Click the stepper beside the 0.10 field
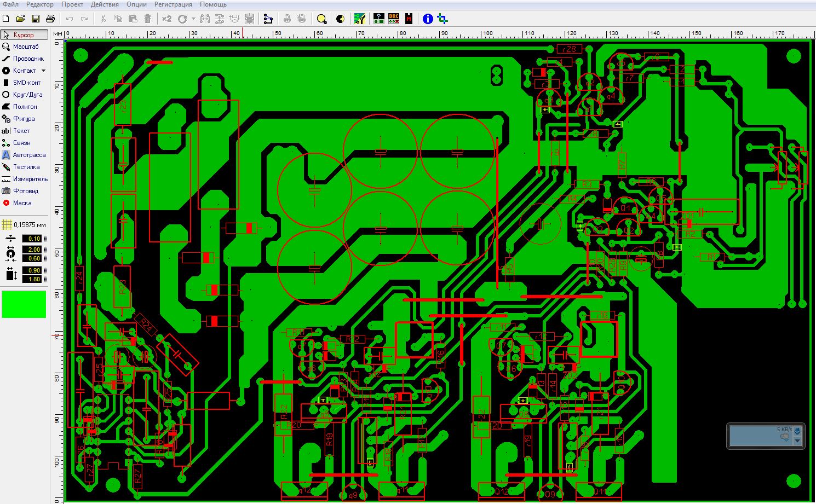This screenshot has width=816, height=504. tap(45, 239)
